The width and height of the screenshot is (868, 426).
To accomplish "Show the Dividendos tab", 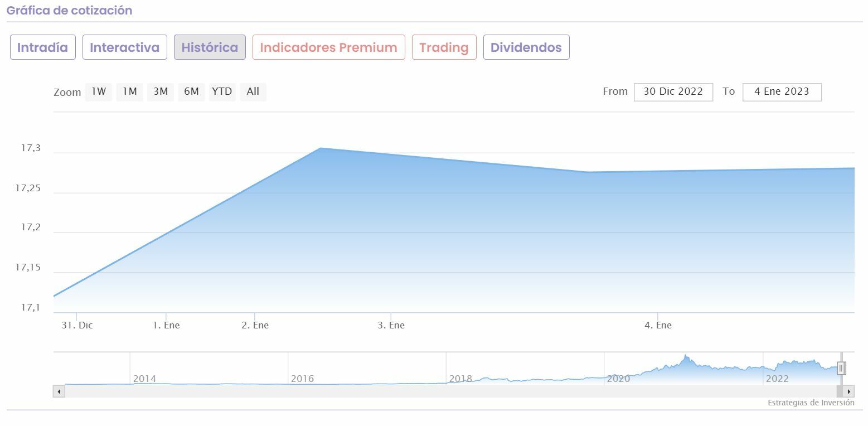I will point(526,47).
